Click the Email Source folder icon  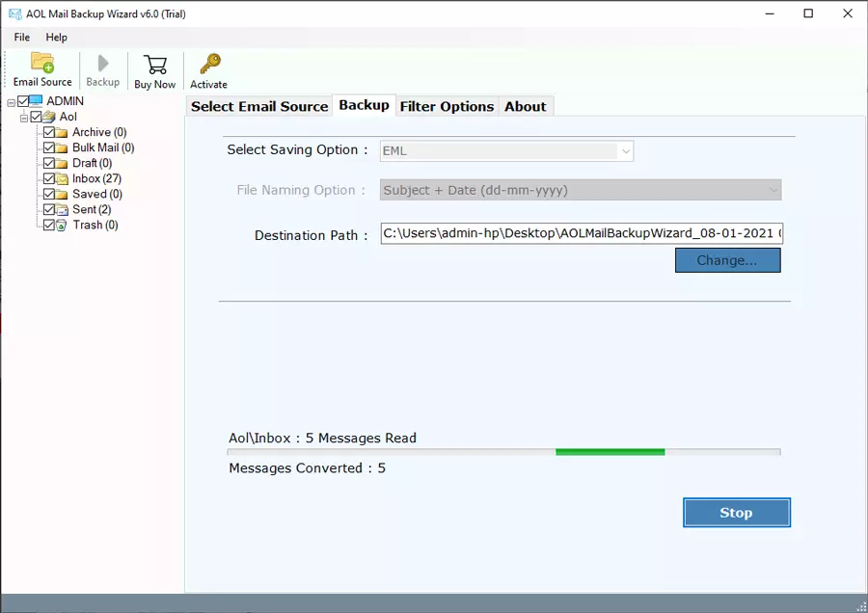point(42,63)
